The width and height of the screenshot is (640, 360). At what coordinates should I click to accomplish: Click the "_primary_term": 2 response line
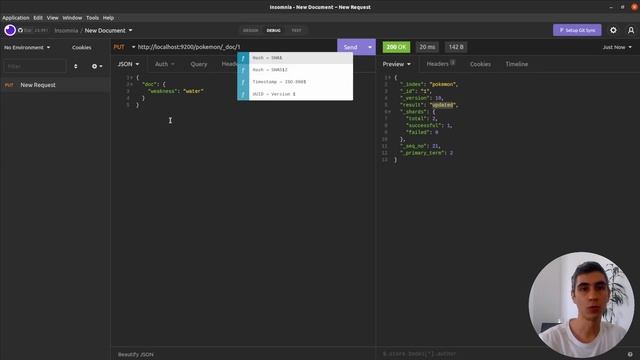click(x=427, y=153)
